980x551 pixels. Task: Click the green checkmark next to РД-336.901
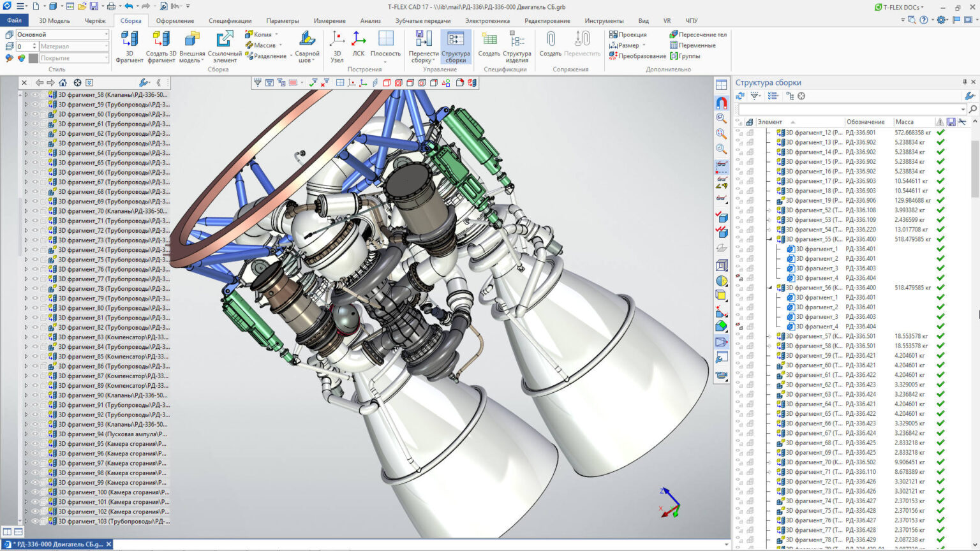click(940, 132)
